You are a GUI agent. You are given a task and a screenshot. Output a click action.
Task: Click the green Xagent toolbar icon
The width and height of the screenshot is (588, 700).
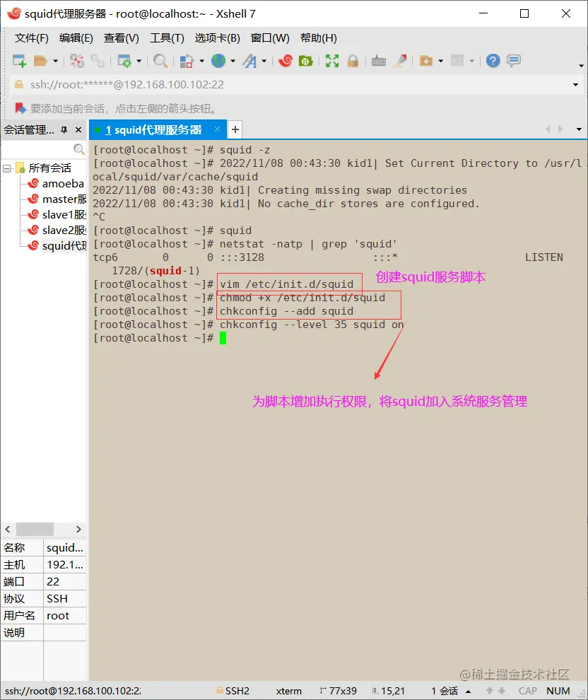pyautogui.click(x=306, y=61)
